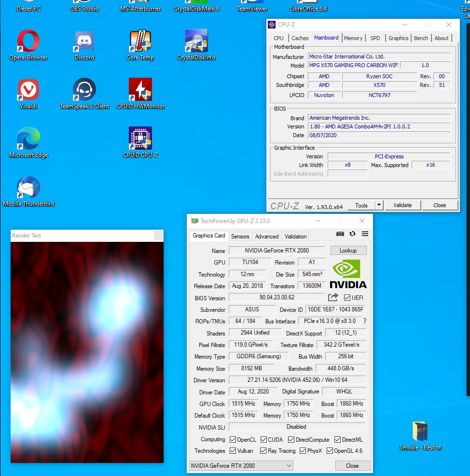Switch to the CPU tab in CPU-Z
The width and height of the screenshot is (470, 476).
(x=278, y=38)
